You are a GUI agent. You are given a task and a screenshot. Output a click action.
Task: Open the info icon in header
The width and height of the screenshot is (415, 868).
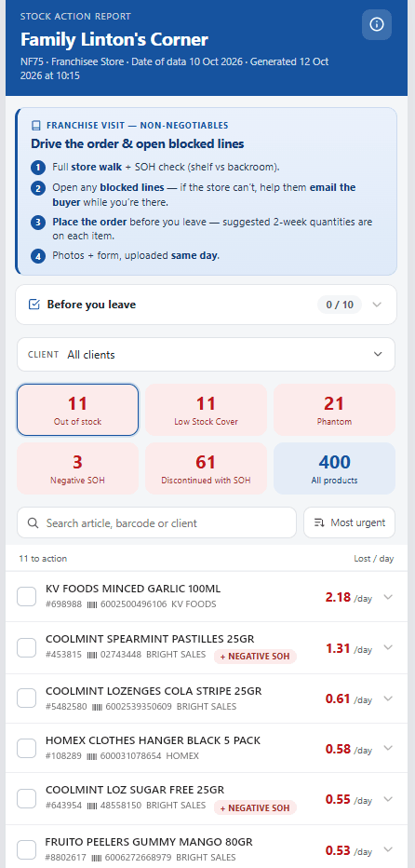pyautogui.click(x=377, y=24)
